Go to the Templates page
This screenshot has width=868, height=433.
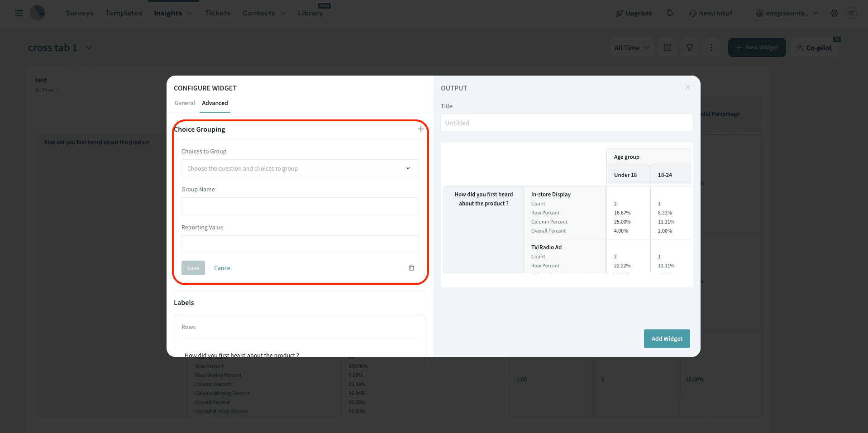pyautogui.click(x=124, y=13)
